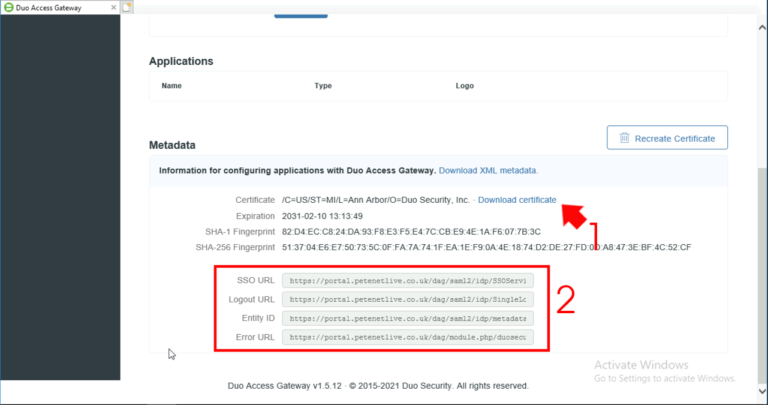Close the Duo Access Gateway tab

(114, 7)
